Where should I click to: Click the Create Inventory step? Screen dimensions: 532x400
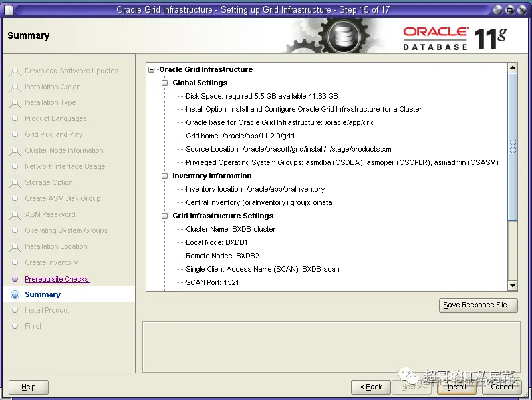(51, 262)
